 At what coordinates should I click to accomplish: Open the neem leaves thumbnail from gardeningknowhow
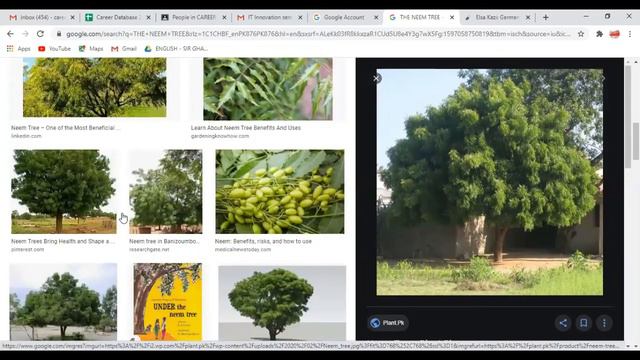pyautogui.click(x=268, y=89)
